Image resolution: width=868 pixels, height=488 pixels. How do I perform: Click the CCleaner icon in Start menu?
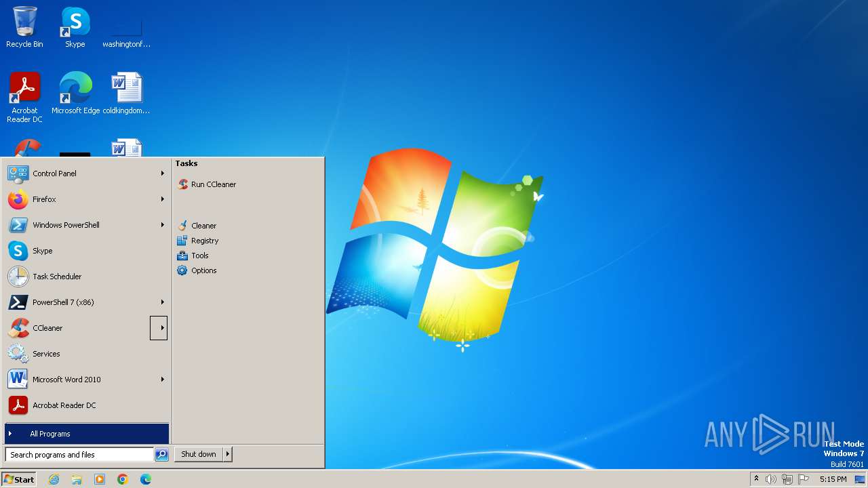click(x=18, y=328)
